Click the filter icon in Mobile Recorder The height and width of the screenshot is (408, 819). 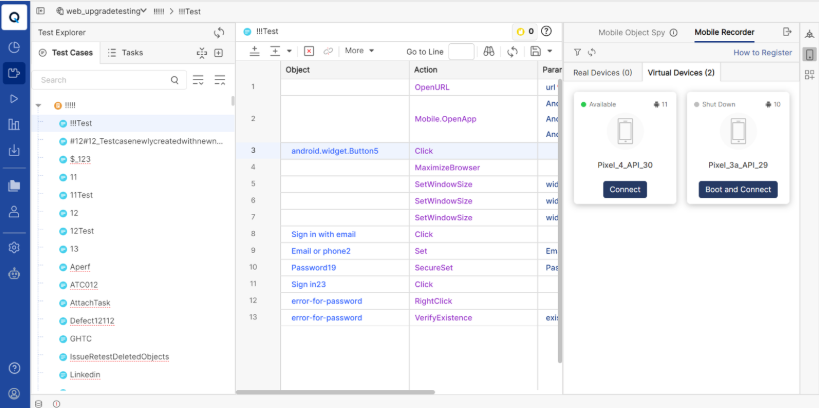click(577, 52)
